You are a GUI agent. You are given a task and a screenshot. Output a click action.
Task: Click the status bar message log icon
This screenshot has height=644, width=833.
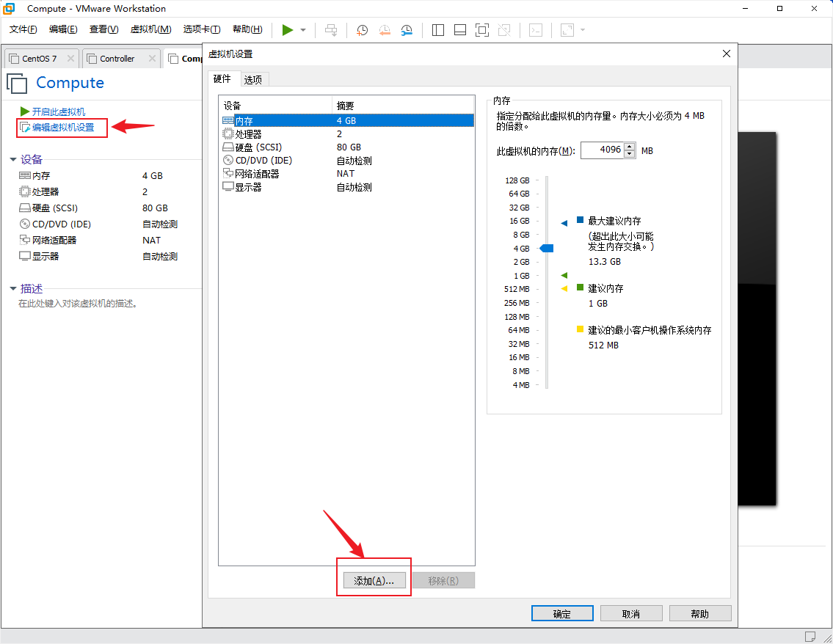[810, 637]
